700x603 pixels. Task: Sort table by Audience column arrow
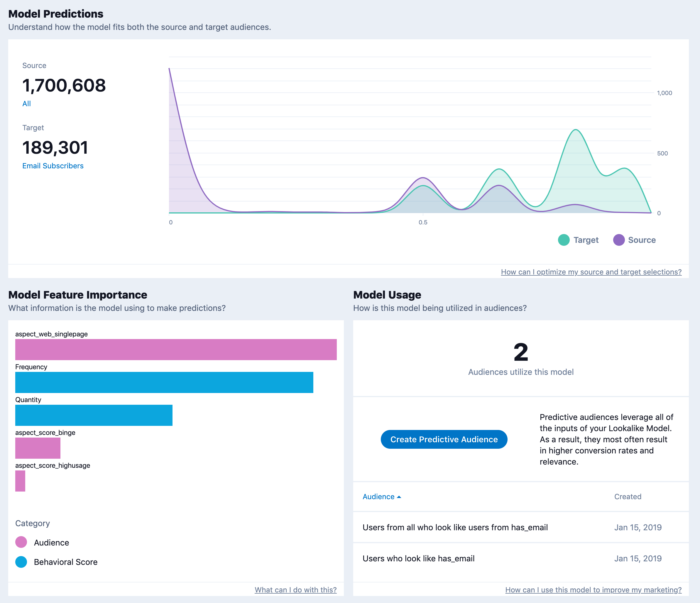pos(399,497)
